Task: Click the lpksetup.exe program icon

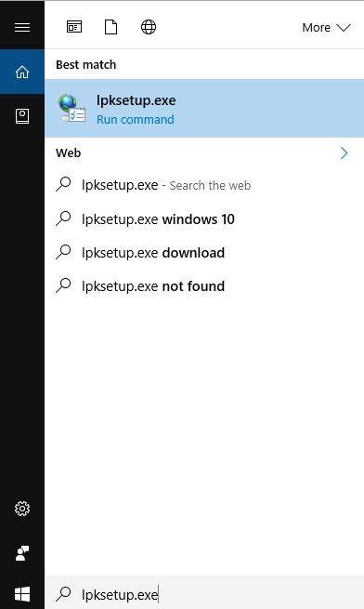Action: click(x=71, y=108)
